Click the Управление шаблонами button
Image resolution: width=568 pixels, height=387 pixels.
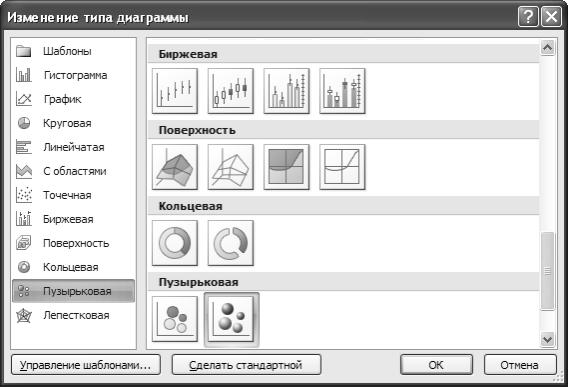click(x=86, y=365)
